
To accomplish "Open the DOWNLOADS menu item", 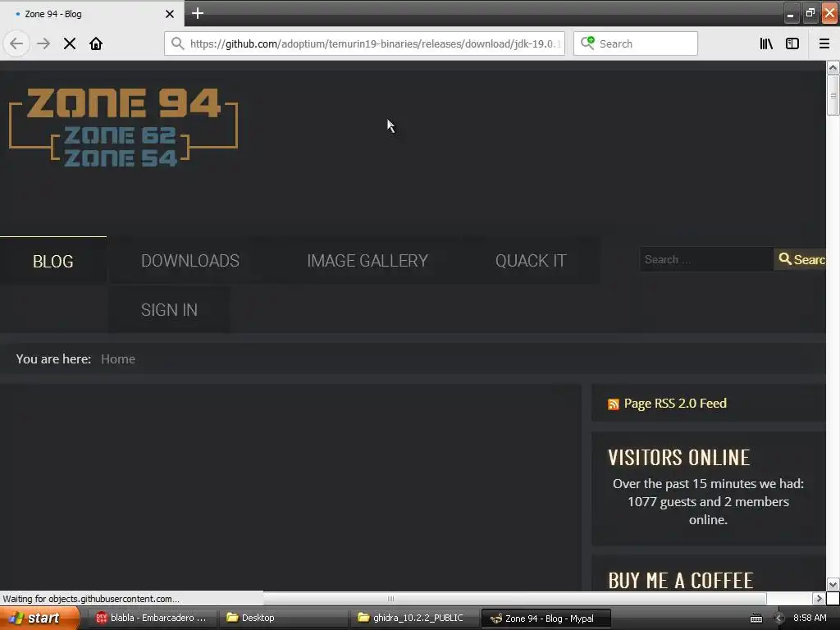I will [190, 260].
